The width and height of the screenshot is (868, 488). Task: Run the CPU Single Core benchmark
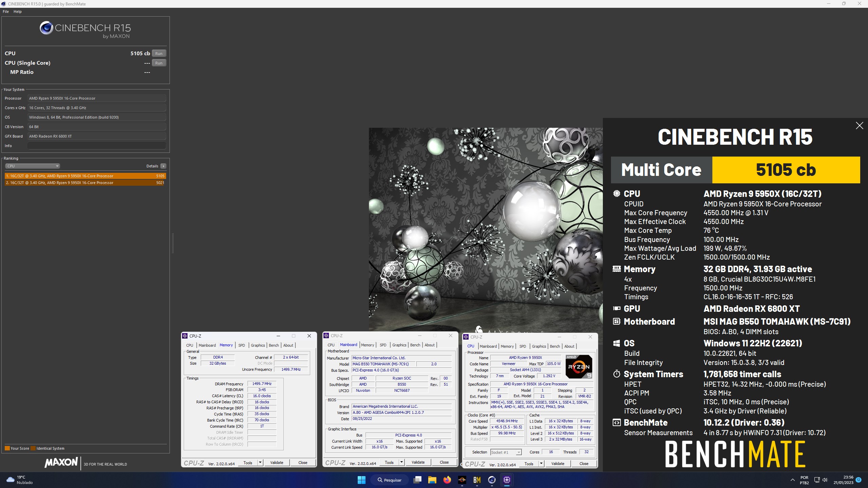pos(159,63)
